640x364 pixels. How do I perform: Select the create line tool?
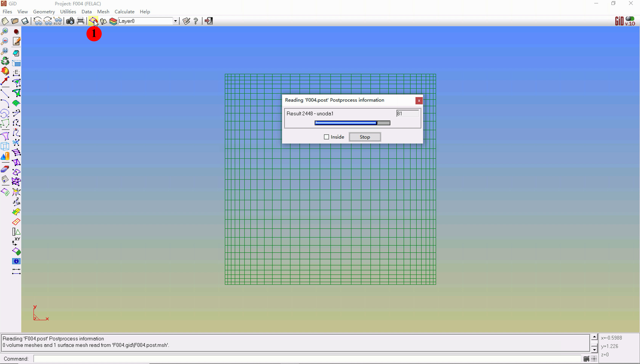click(x=5, y=94)
